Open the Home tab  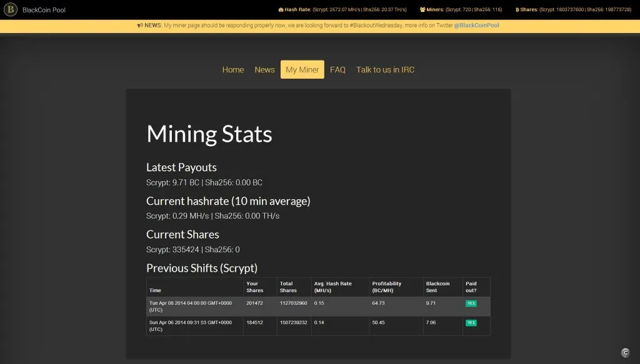233,70
